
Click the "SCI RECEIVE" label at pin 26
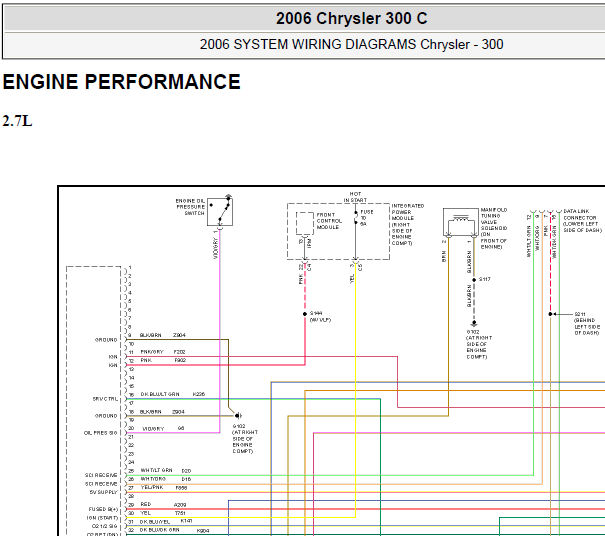[101, 484]
